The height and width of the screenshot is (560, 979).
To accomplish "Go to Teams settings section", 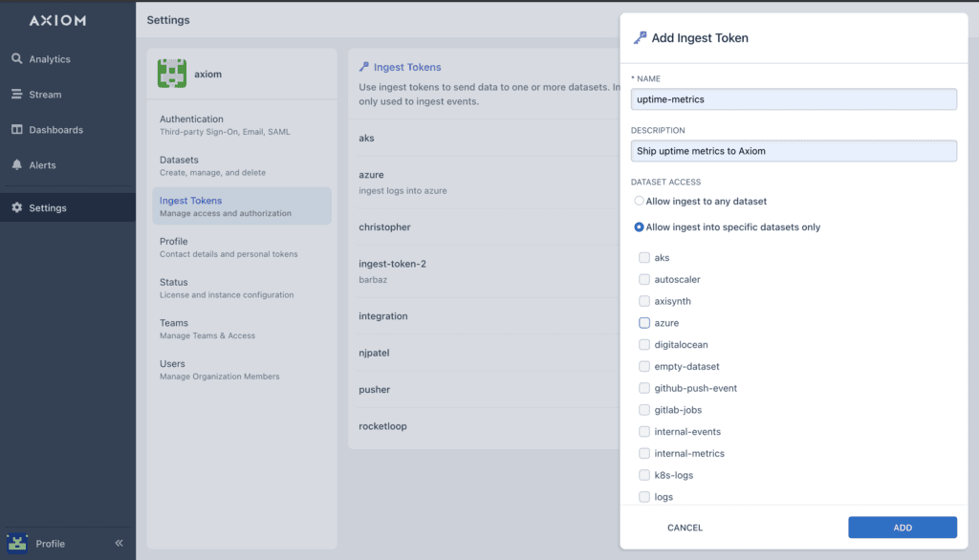I will coord(174,323).
